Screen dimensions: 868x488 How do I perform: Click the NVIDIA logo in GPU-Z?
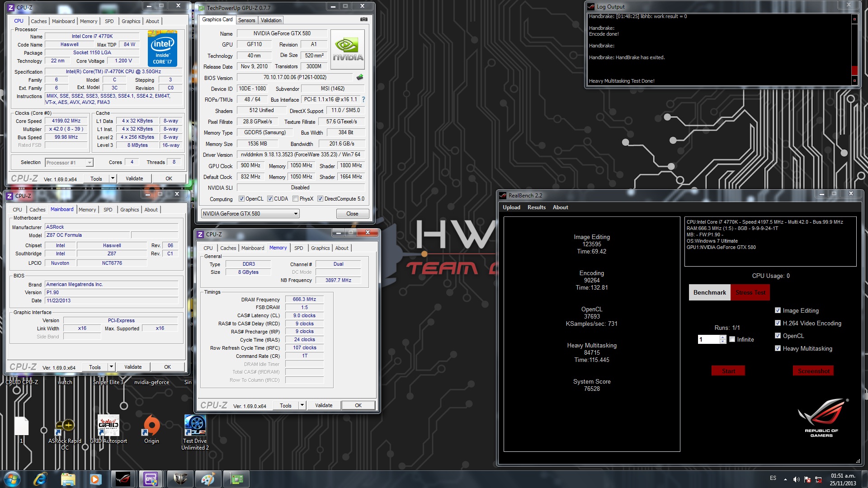click(348, 49)
